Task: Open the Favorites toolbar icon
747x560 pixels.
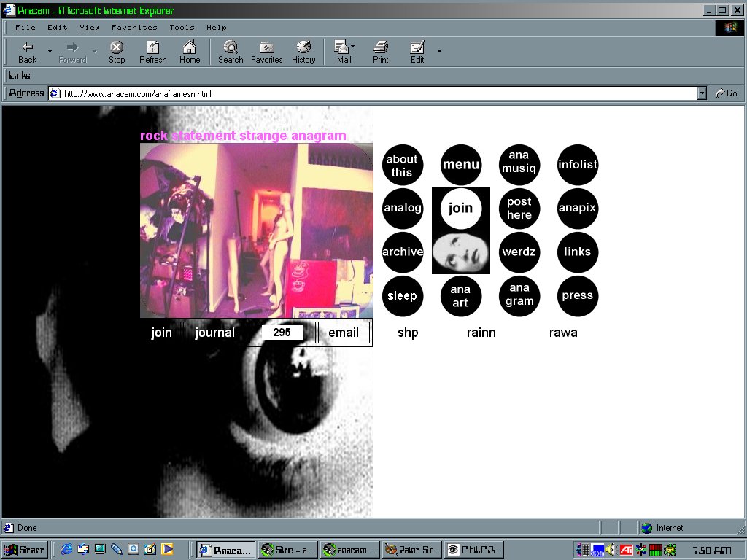Action: pos(266,52)
